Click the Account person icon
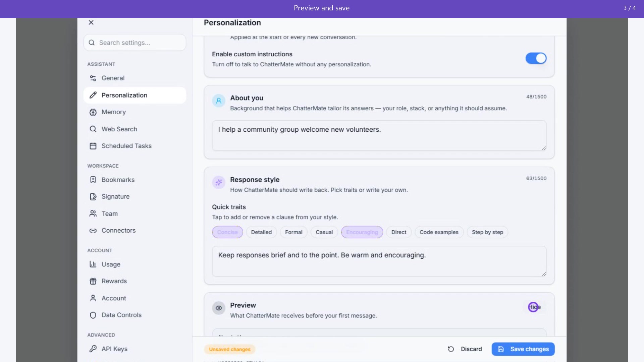The height and width of the screenshot is (362, 644). [93, 298]
